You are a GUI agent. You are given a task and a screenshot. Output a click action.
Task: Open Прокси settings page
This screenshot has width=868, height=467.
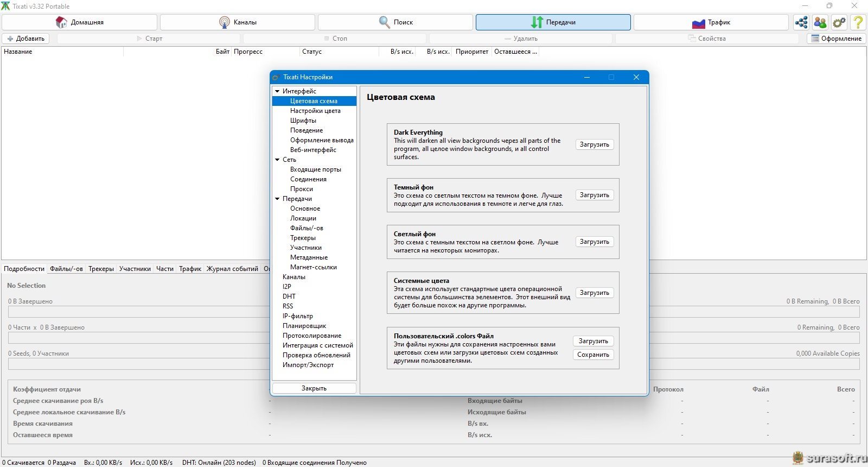pos(302,189)
